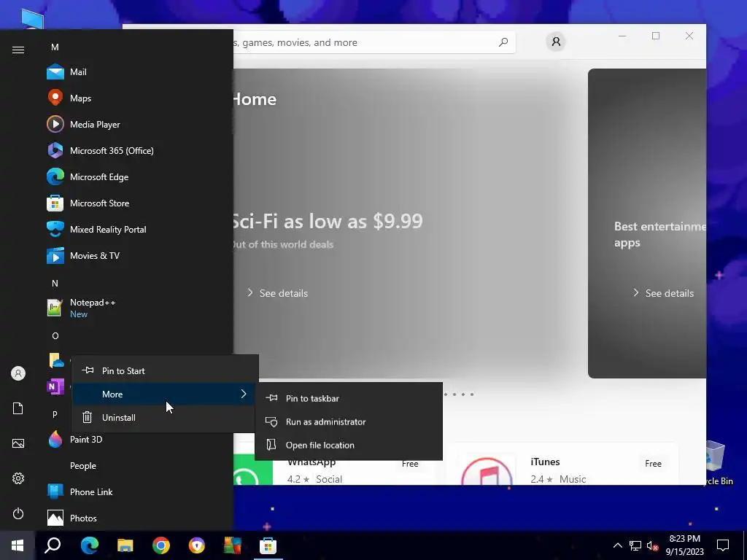Viewport: 747px width, 560px height.
Task: Click the Windows Start button
Action: coord(18,545)
